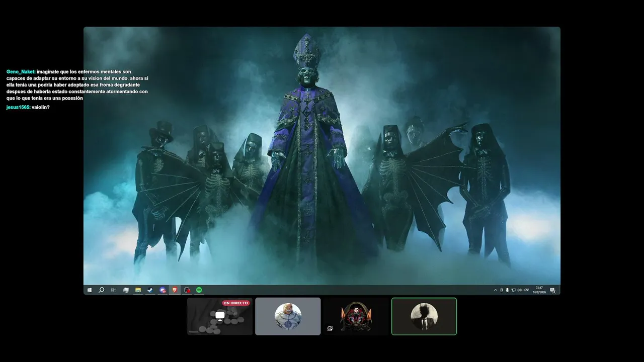Screen dimensions: 644x362
Task: Open the Windows Start menu
Action: 90,290
